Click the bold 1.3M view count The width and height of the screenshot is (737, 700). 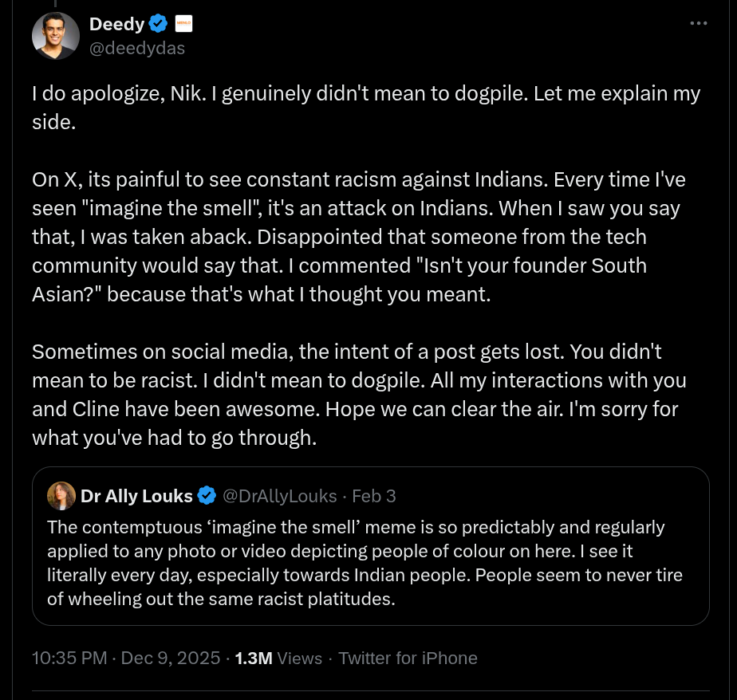click(x=254, y=658)
